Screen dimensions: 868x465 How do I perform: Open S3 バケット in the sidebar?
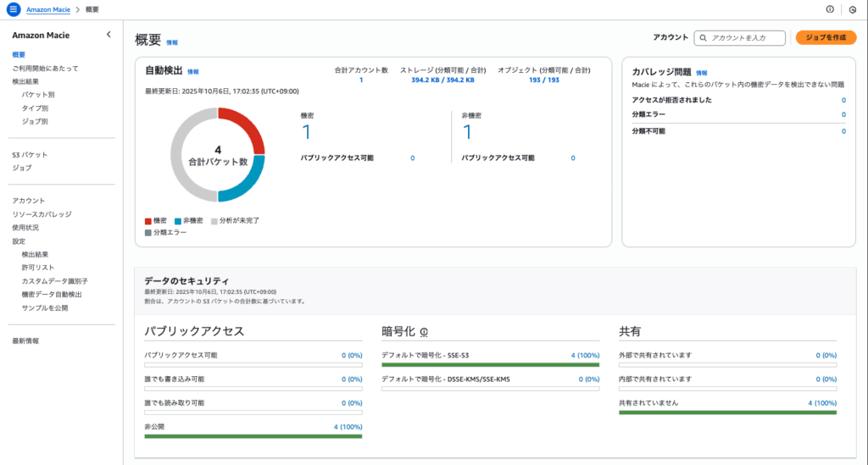click(x=30, y=155)
